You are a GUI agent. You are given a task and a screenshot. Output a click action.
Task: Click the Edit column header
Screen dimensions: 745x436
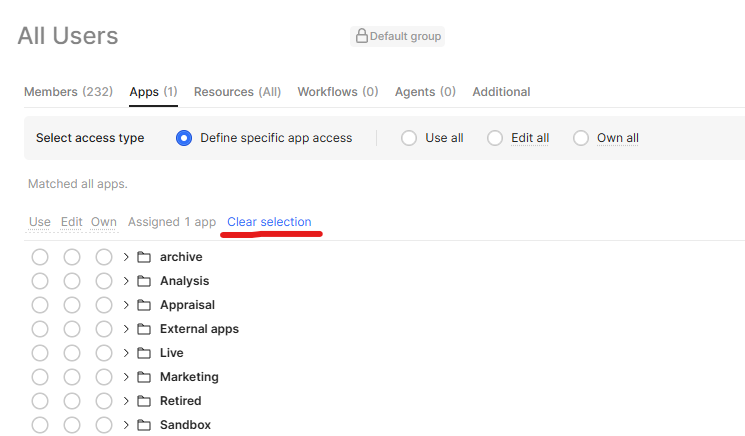71,222
